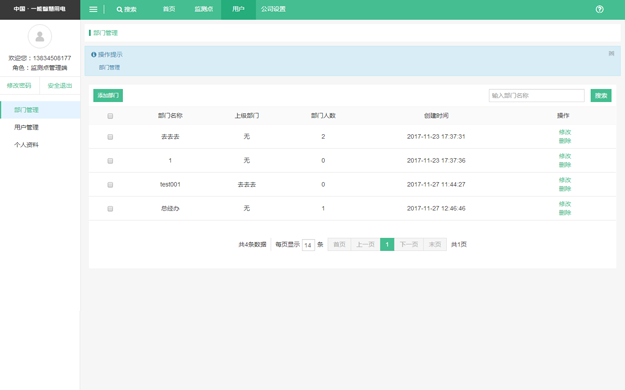625x390 pixels.
Task: Click the 部门人数 column header
Action: pos(323,116)
